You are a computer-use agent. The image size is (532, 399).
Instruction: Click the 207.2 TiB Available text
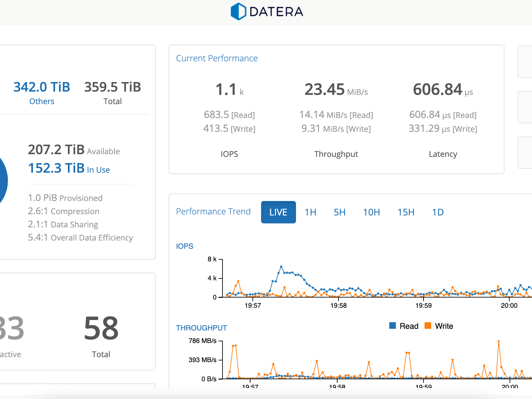(74, 150)
